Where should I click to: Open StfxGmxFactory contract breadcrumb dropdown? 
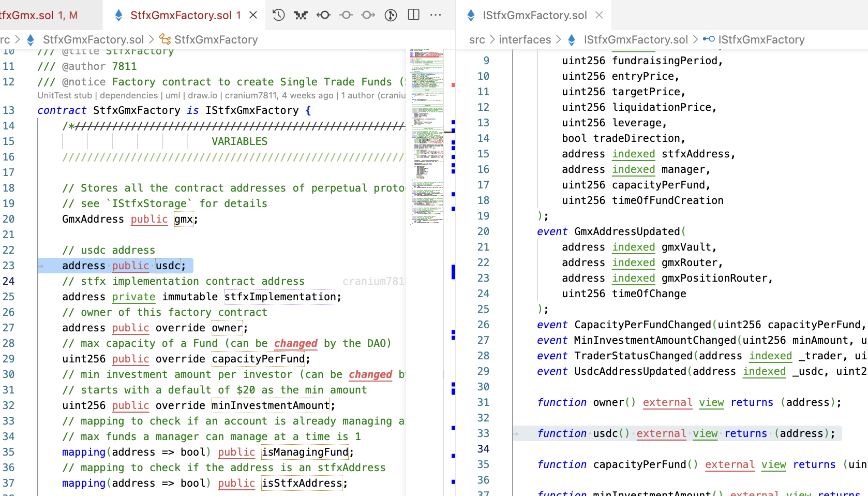[216, 39]
